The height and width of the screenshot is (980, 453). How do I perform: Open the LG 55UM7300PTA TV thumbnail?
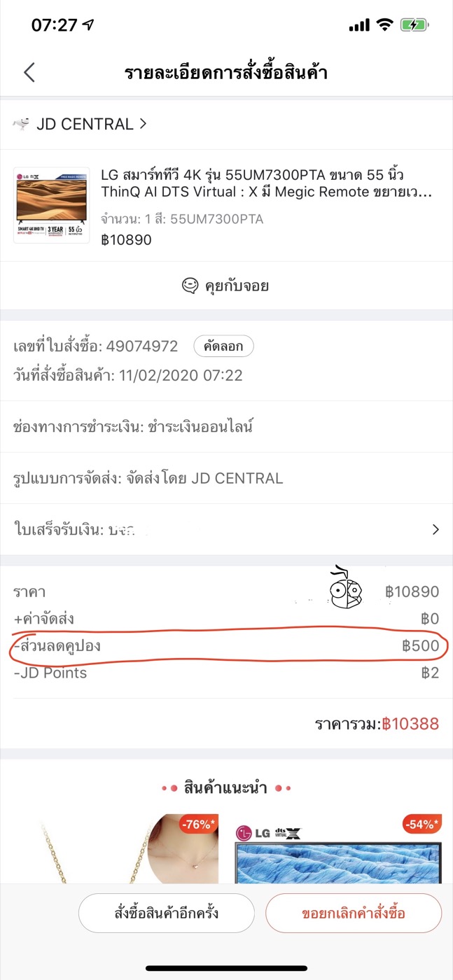click(x=52, y=205)
